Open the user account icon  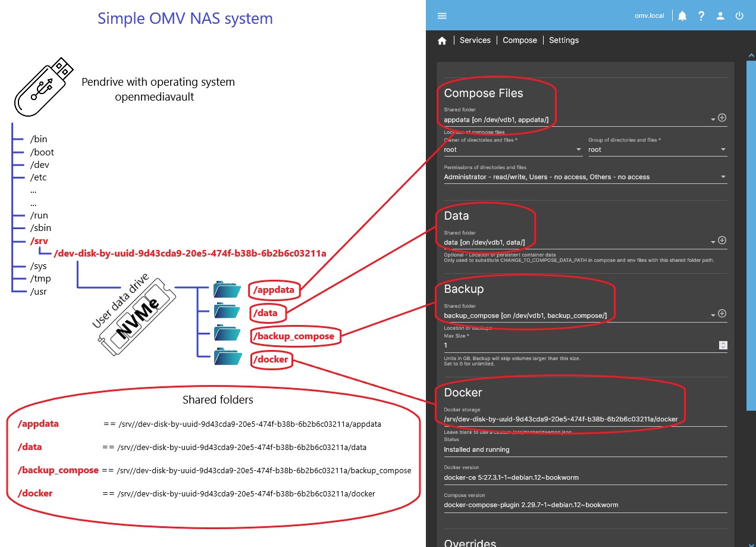point(720,16)
